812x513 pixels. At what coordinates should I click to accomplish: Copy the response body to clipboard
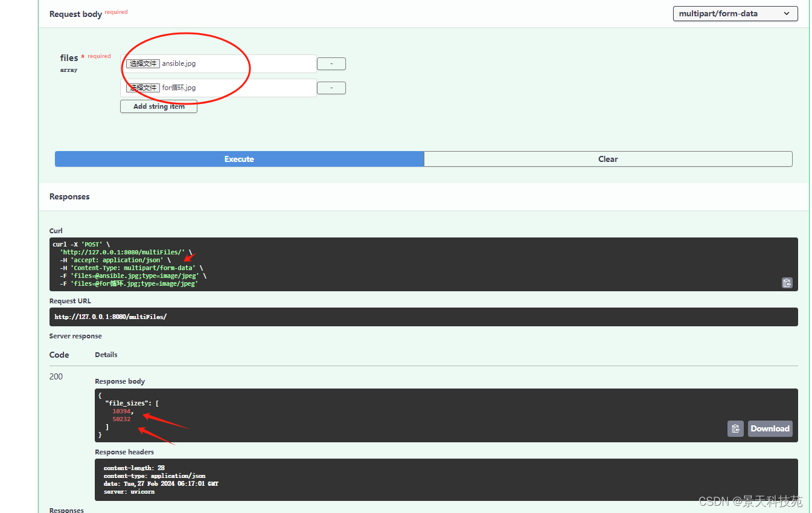click(735, 428)
